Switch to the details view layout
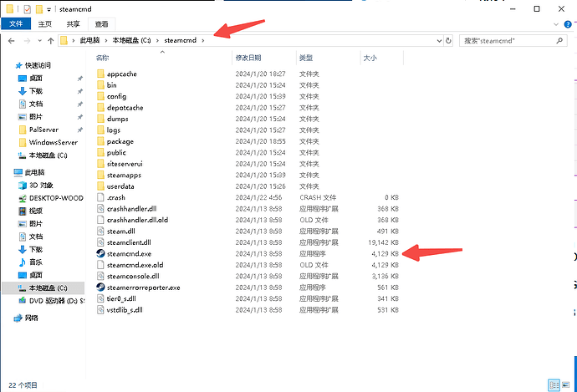577x392 pixels. (554, 385)
